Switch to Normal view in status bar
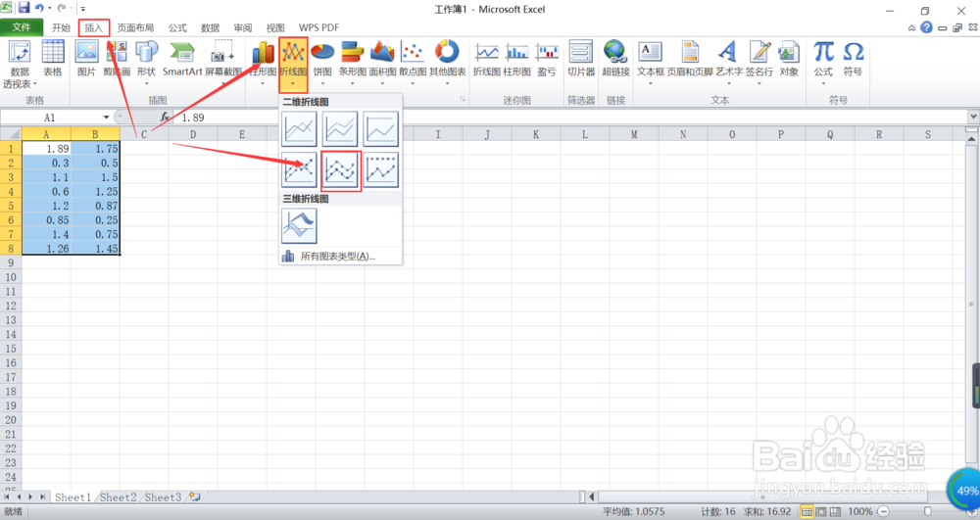Image resolution: width=980 pixels, height=520 pixels. tap(807, 512)
